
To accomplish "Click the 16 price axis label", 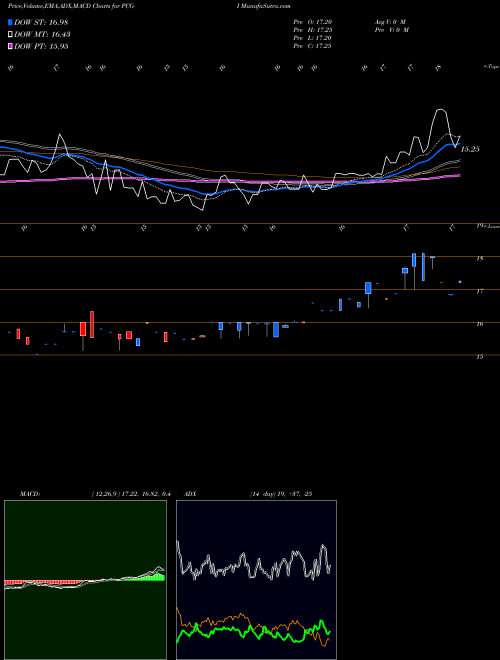I will tap(480, 324).
